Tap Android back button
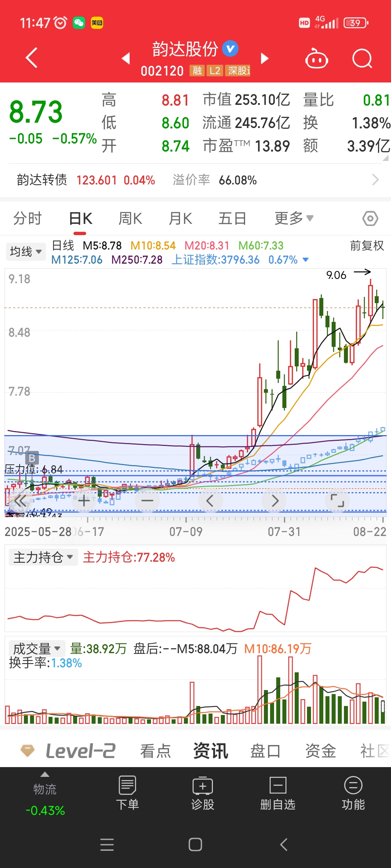This screenshot has height=868, width=391. coord(284,845)
